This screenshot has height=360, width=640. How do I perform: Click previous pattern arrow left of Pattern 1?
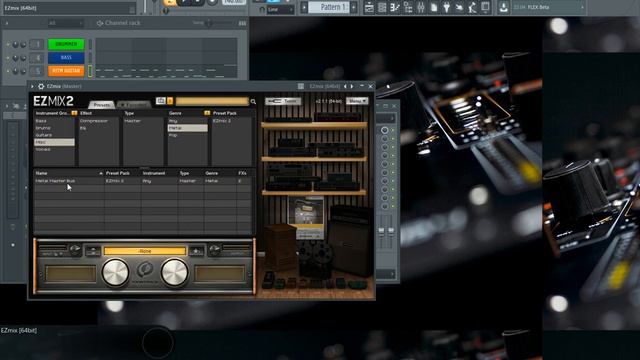point(304,7)
